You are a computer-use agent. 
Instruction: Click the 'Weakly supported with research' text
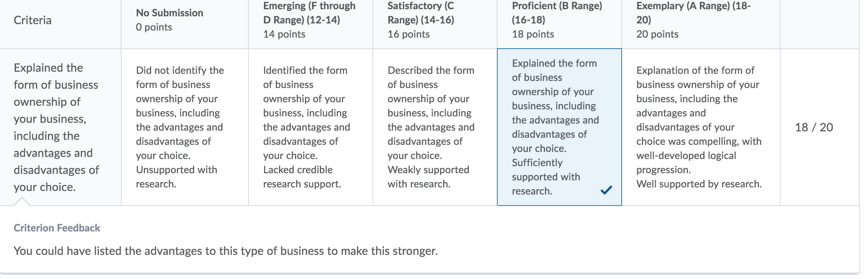coord(428,177)
